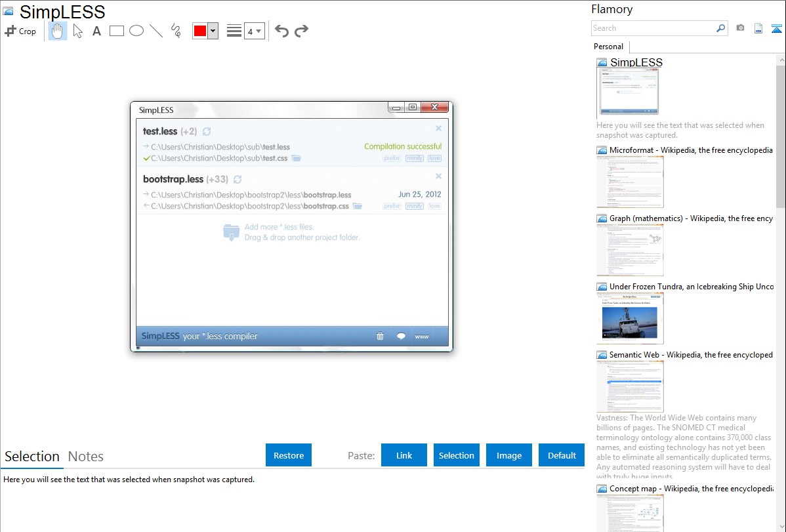Pick the text annotation tool

[x=96, y=31]
